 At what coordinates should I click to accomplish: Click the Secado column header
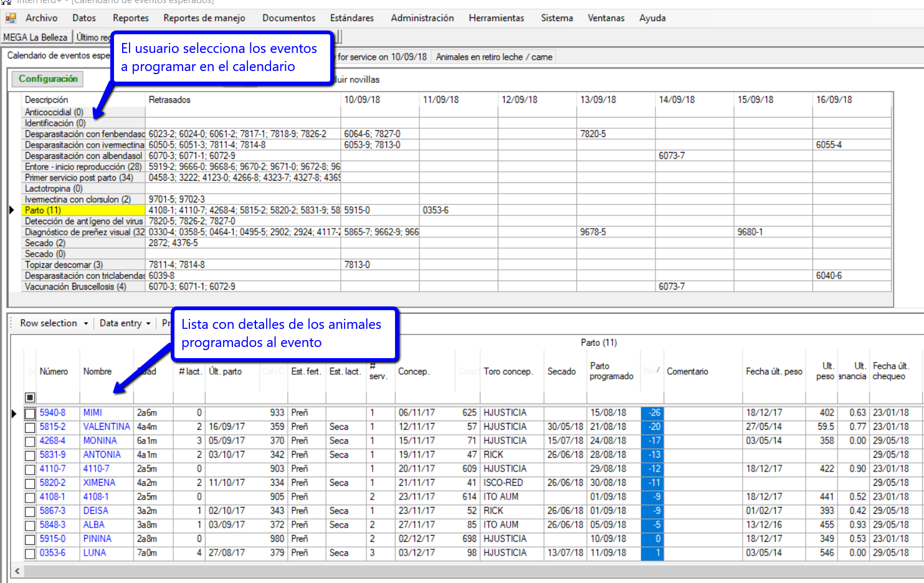point(561,371)
